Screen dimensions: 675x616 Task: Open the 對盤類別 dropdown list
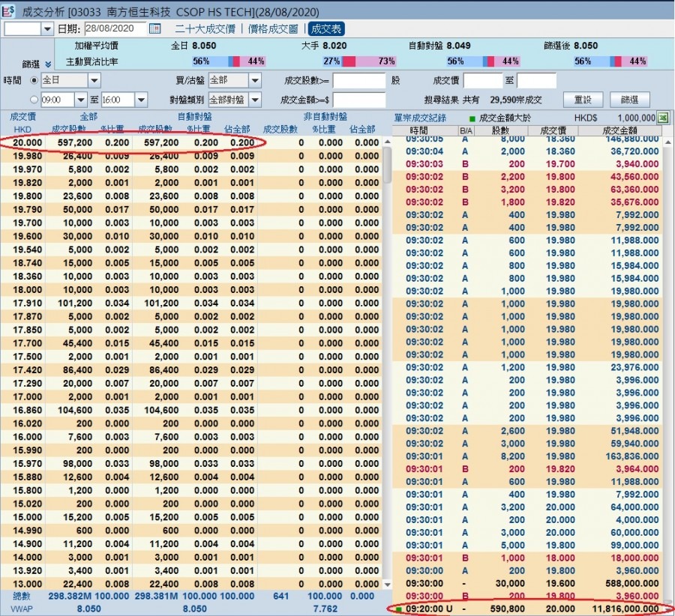[x=255, y=100]
